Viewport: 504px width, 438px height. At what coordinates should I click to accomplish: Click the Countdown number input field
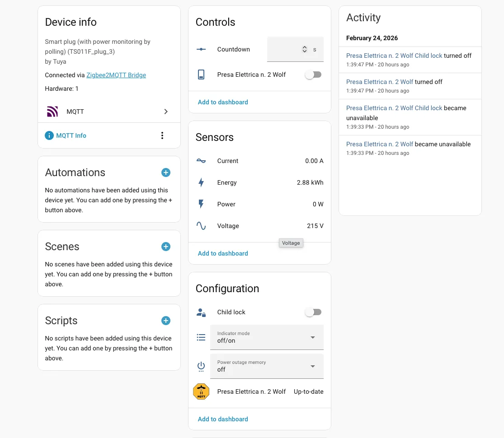[285, 49]
